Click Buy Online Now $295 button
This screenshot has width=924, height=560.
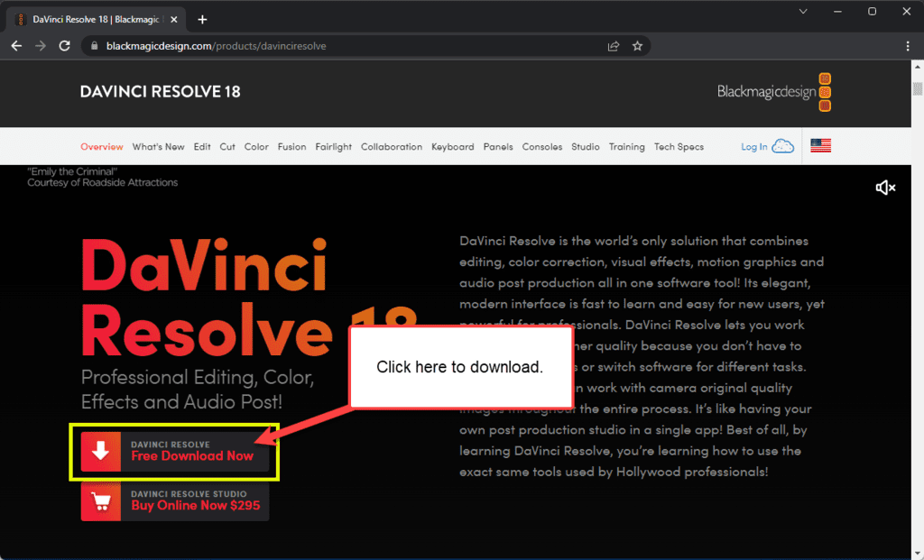175,501
